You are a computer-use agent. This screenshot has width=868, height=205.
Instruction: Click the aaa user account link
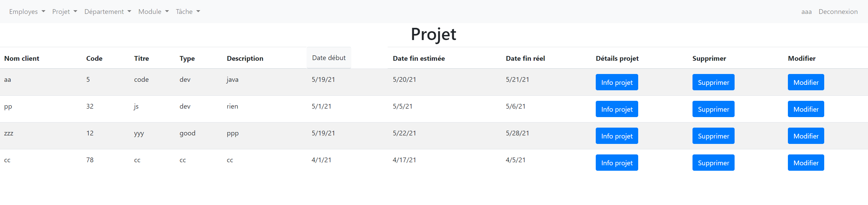806,11
